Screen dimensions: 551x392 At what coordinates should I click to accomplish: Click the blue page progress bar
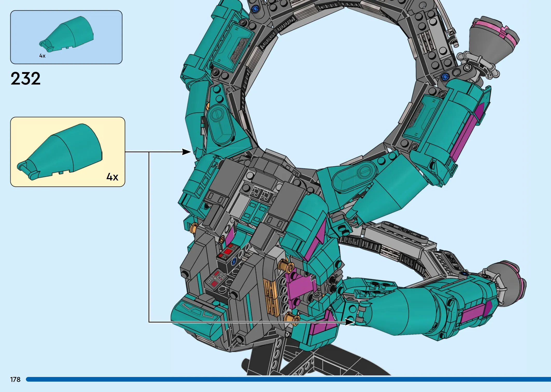(x=288, y=379)
